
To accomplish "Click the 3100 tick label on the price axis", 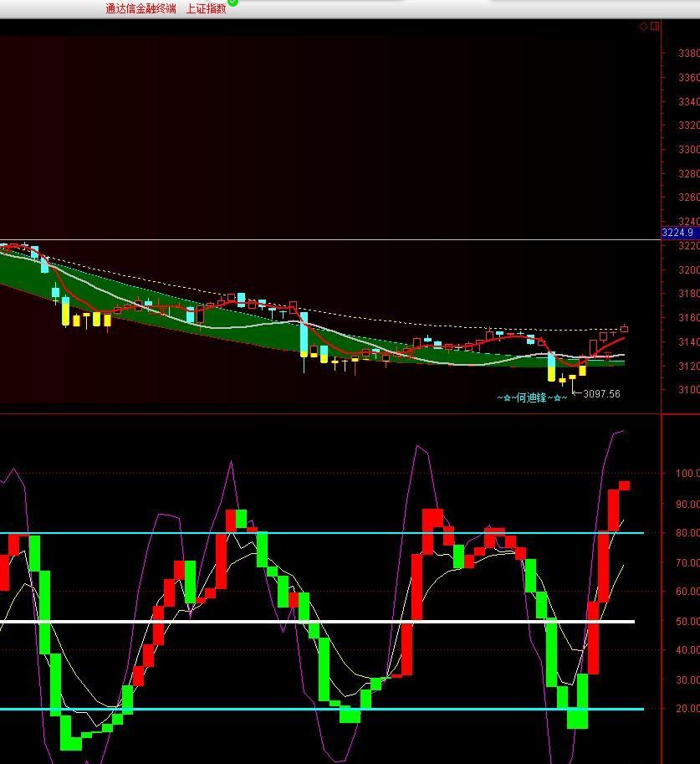I will (x=689, y=390).
